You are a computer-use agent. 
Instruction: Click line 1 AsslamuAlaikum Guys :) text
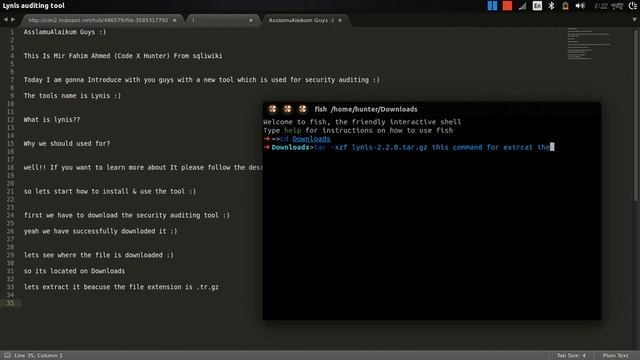click(x=64, y=32)
